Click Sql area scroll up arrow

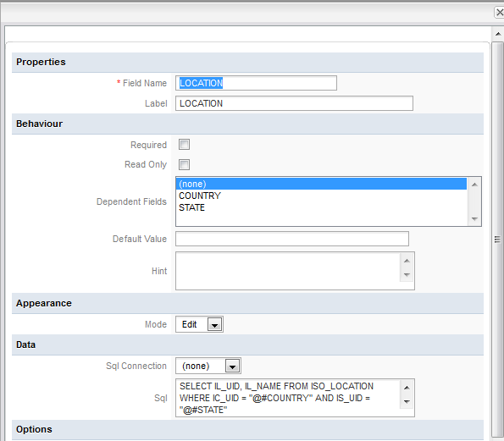click(407, 388)
